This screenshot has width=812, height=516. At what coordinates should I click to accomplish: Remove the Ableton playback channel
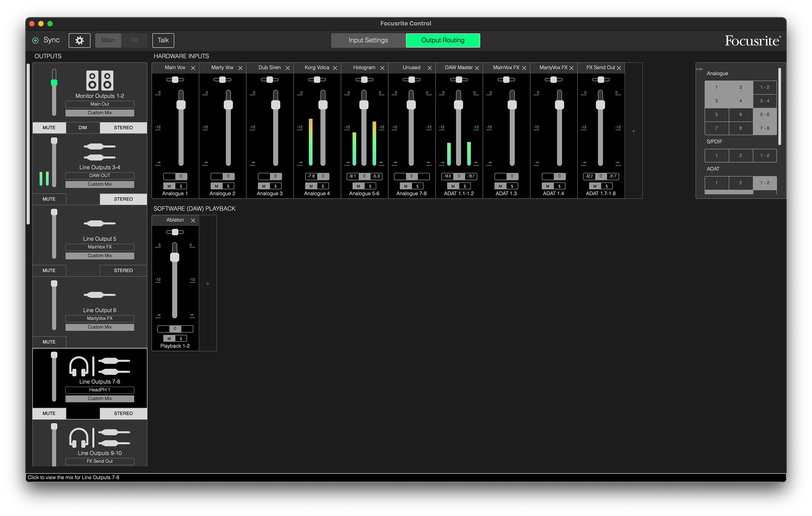pos(193,220)
